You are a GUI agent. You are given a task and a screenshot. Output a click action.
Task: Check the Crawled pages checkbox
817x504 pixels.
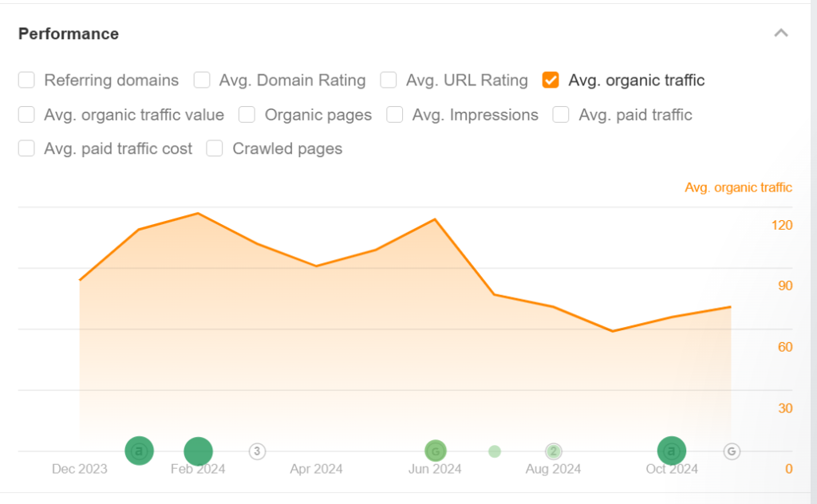pyautogui.click(x=215, y=148)
